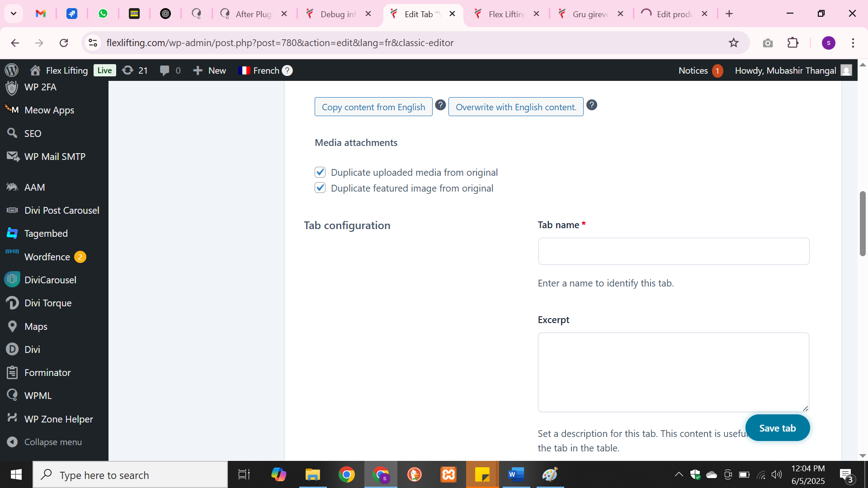The image size is (868, 488).
Task: Open the WordPress logo menu
Action: pyautogui.click(x=12, y=70)
